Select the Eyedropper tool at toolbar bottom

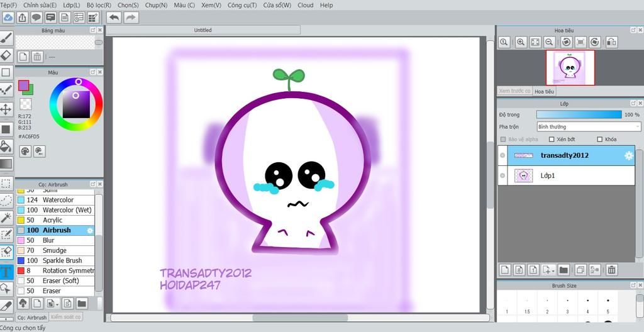point(6,306)
